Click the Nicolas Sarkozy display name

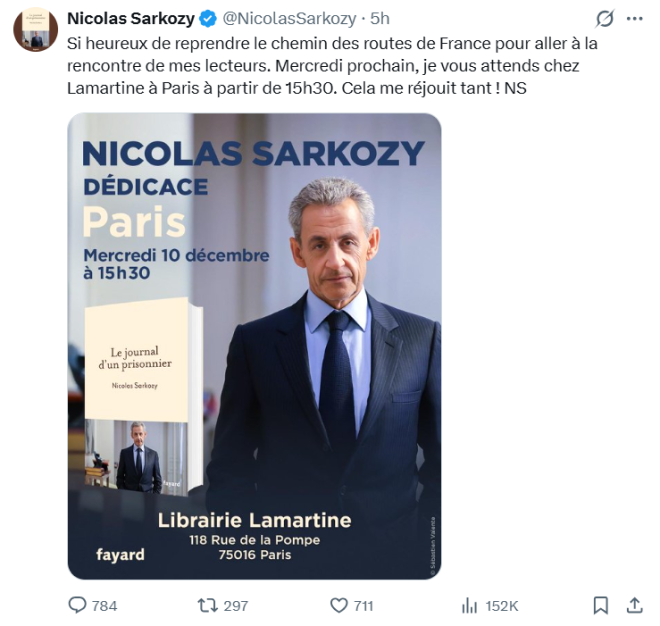click(x=130, y=18)
